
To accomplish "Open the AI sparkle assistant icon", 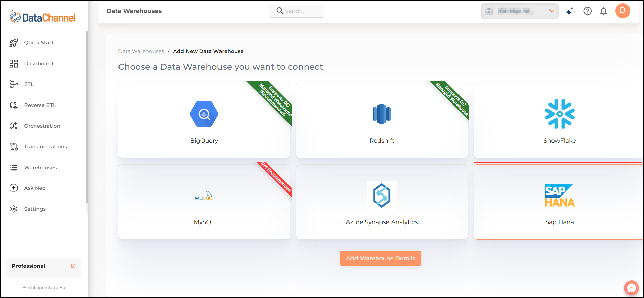I will [570, 11].
